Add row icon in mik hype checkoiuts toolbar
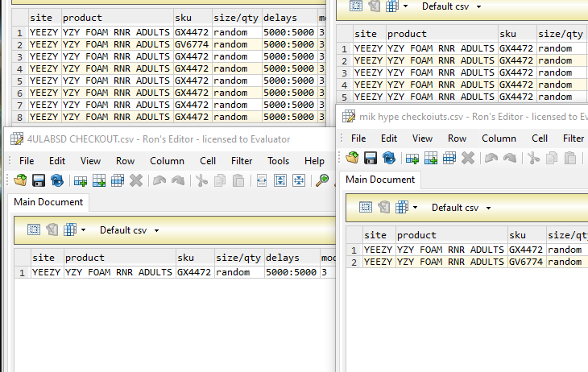 click(x=412, y=159)
